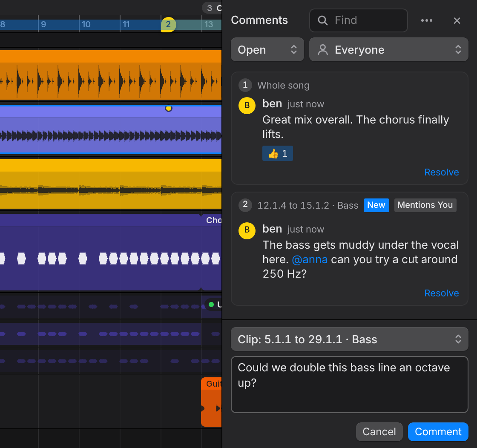This screenshot has height=448, width=477.
Task: Select the Cho region label
Action: point(213,220)
